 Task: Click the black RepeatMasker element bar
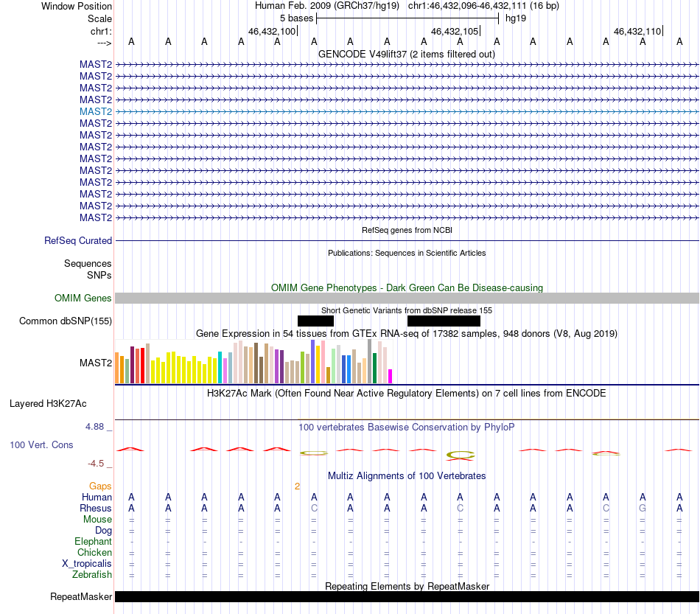[407, 596]
